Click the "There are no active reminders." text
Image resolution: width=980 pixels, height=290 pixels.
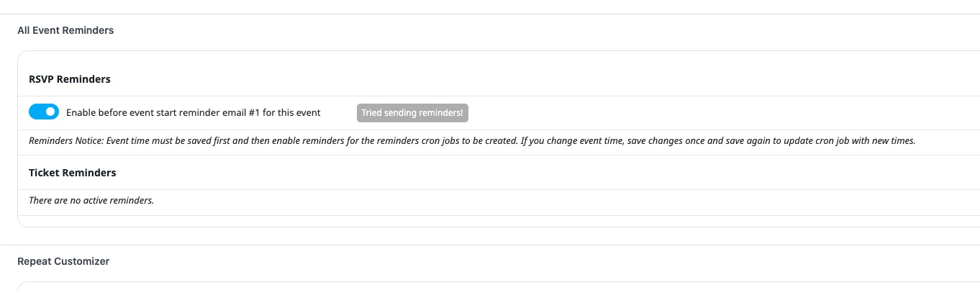coord(91,200)
